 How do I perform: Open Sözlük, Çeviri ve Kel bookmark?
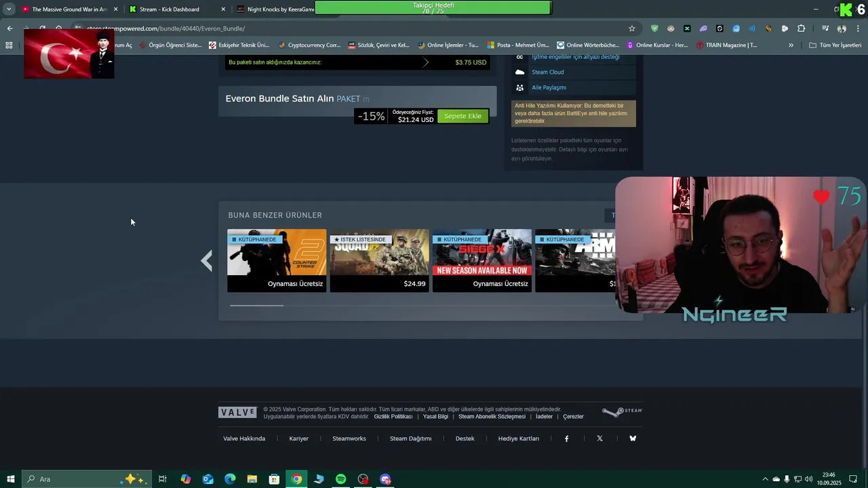coord(378,45)
